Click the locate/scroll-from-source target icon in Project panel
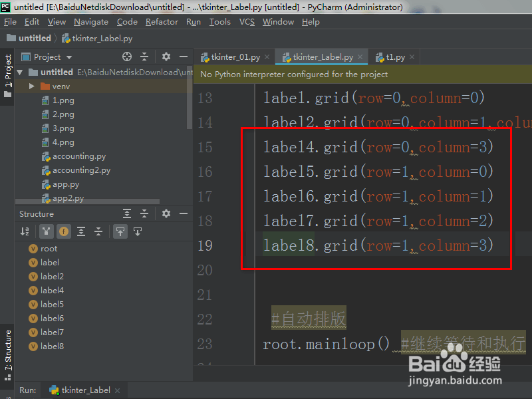The width and height of the screenshot is (532, 399). [127, 57]
